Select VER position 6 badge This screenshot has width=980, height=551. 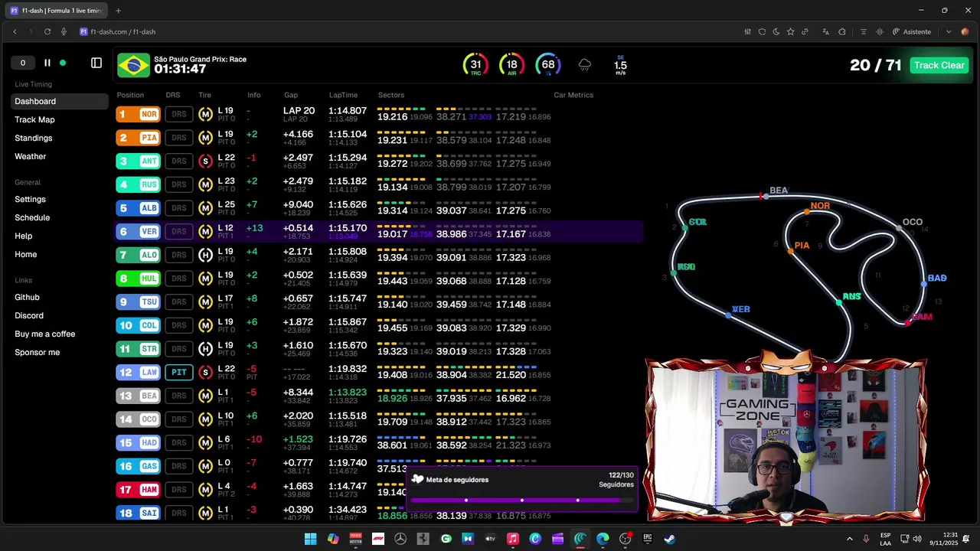(139, 231)
